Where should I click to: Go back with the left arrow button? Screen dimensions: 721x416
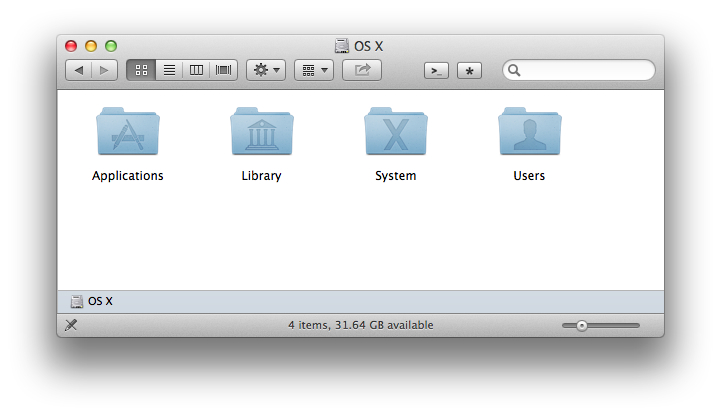pyautogui.click(x=79, y=70)
